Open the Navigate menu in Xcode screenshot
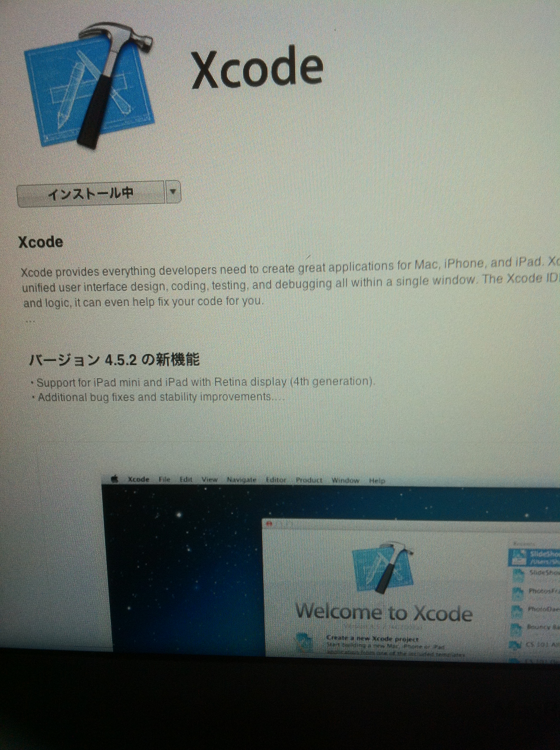560x750 pixels. 241,479
